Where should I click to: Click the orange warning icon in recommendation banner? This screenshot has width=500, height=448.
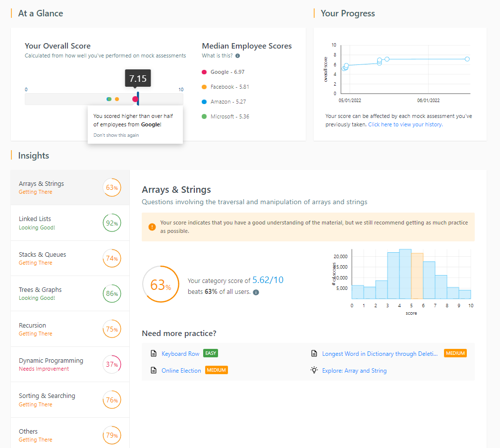tap(152, 227)
